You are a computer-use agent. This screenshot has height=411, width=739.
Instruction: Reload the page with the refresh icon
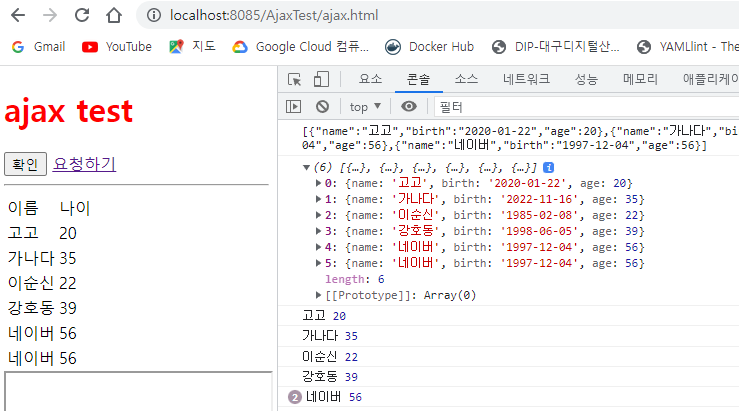point(82,15)
